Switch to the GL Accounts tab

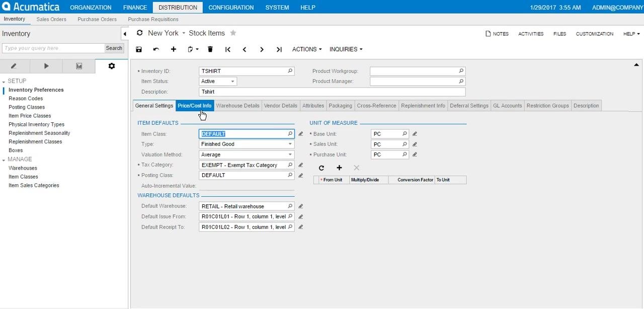[507, 106]
